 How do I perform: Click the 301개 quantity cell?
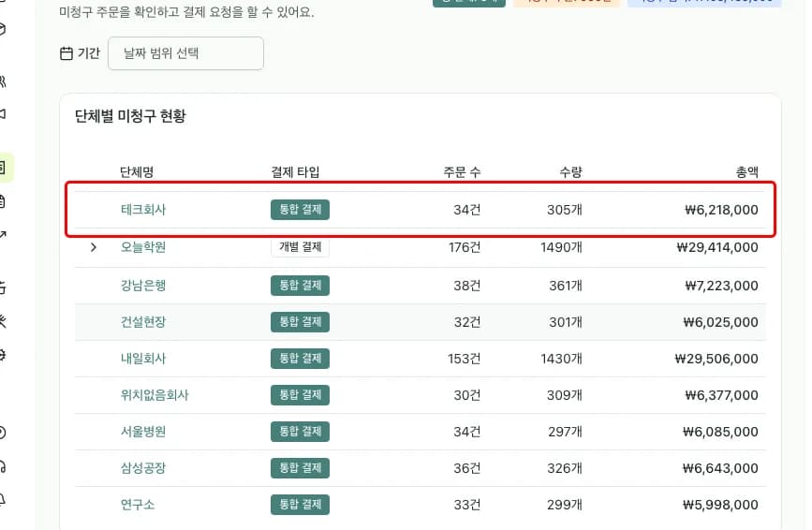[x=566, y=322]
